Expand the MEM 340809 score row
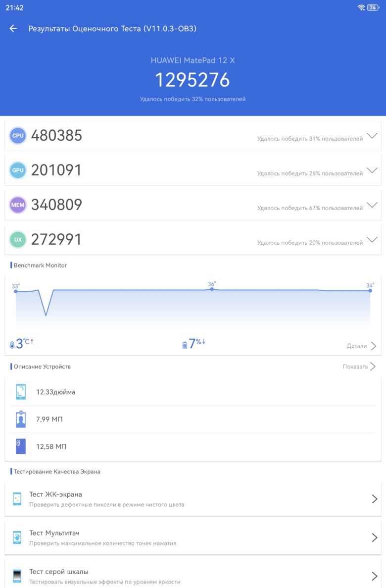Viewport: 386px width, 588px height. tap(193, 205)
